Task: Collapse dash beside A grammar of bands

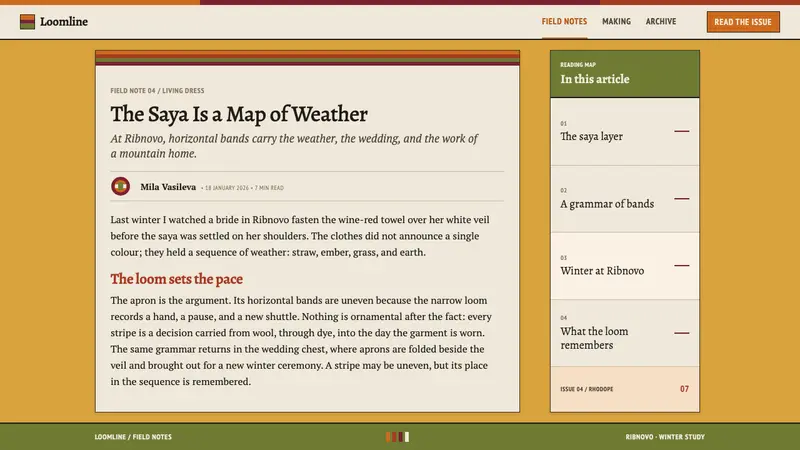Action: pyautogui.click(x=682, y=198)
